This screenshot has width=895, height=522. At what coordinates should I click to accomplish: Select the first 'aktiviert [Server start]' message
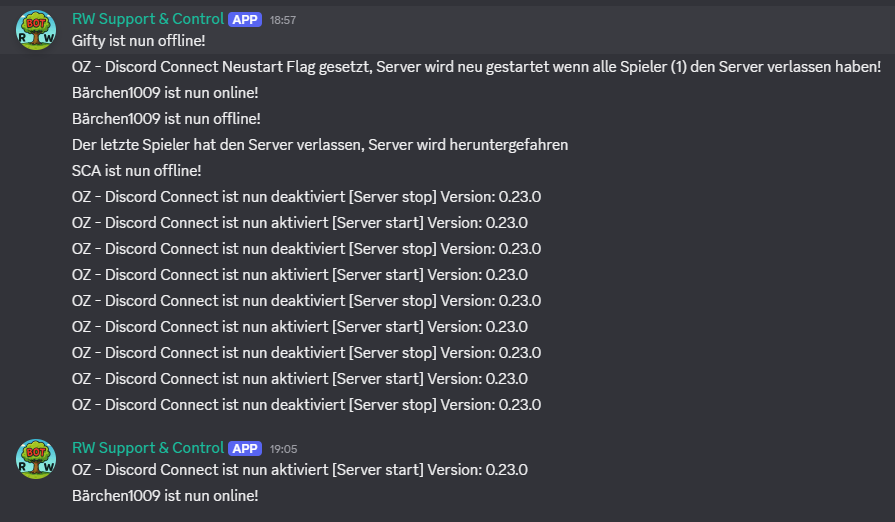(x=300, y=223)
